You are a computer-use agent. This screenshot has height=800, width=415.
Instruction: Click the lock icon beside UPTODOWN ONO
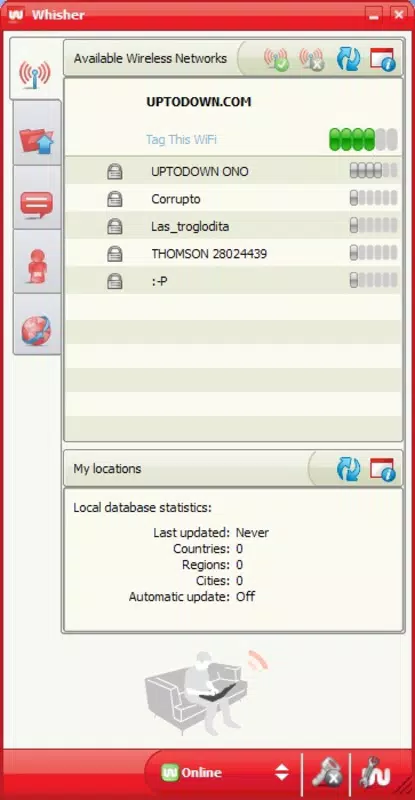point(115,171)
